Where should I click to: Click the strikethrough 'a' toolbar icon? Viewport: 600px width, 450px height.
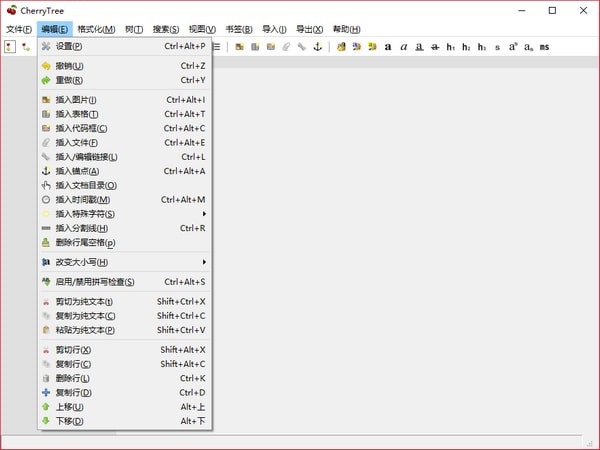click(435, 47)
